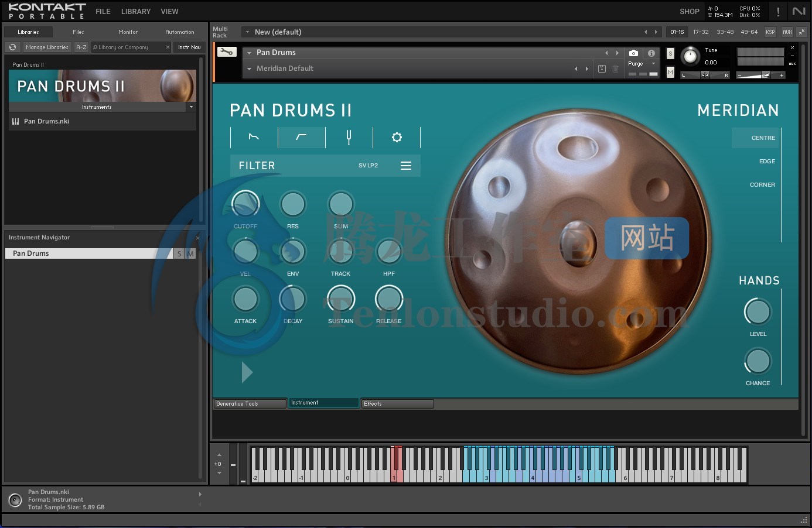This screenshot has height=528, width=812.
Task: Open the Native Instruments logo panel
Action: click(x=799, y=11)
